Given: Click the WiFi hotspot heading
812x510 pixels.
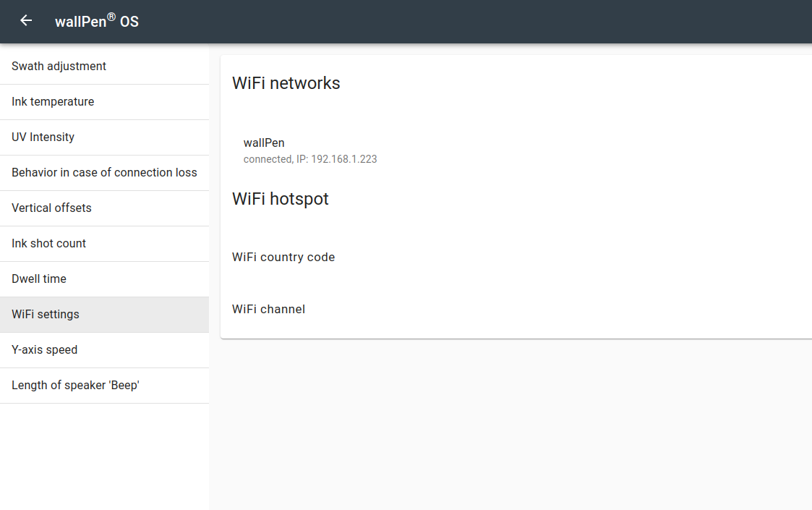Looking at the screenshot, I should click(280, 199).
